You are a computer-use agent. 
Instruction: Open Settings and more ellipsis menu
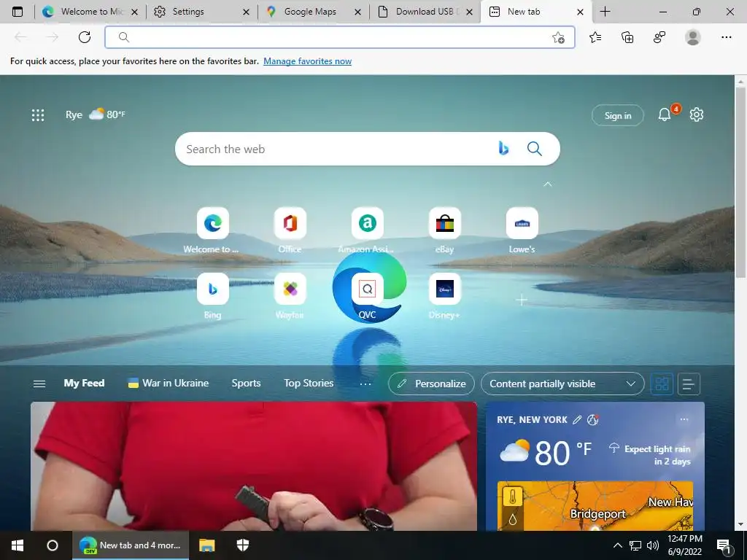[726, 37]
